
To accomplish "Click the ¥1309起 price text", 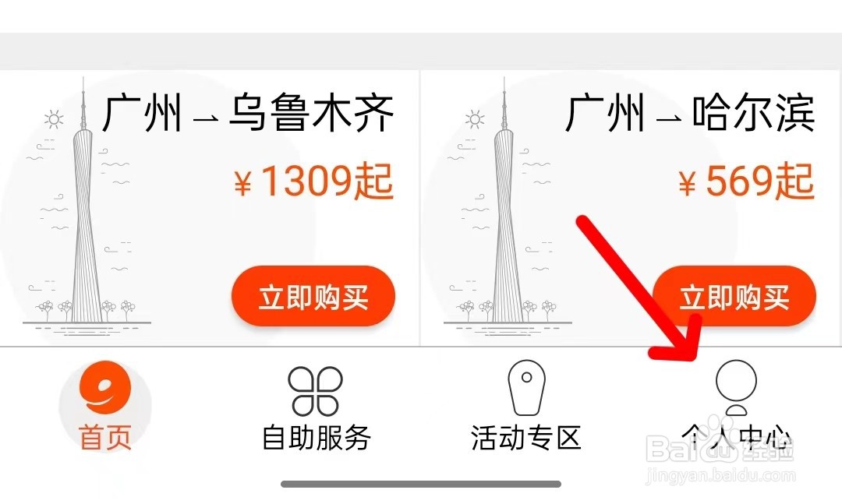I will pyautogui.click(x=314, y=181).
